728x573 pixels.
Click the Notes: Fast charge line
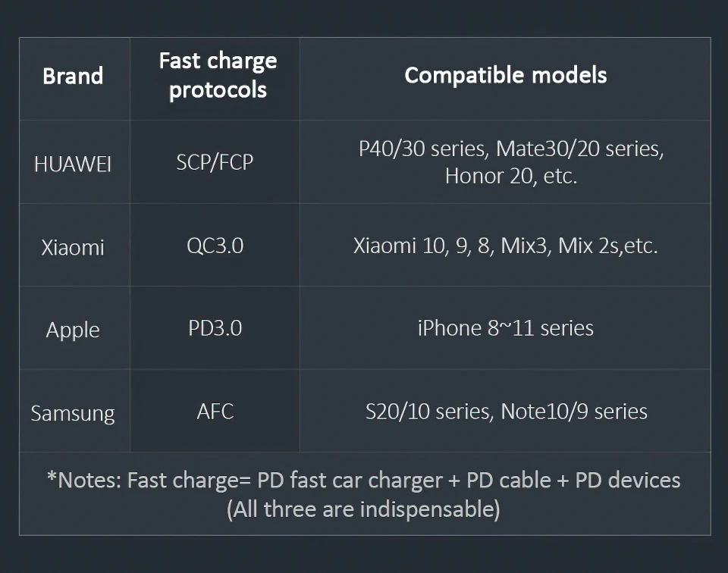point(364,480)
